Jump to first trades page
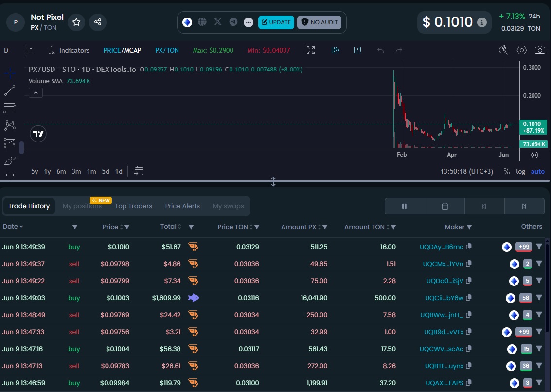 point(484,206)
